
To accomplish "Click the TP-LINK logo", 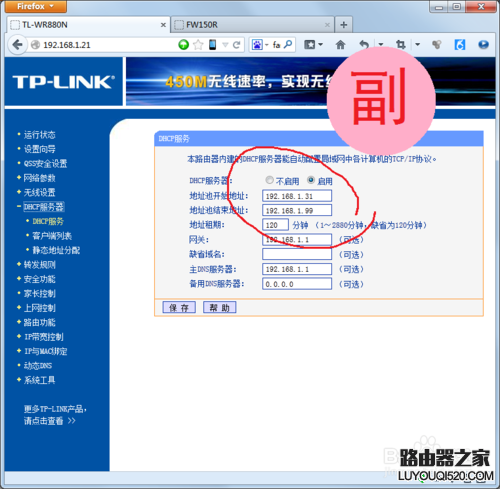I will [x=64, y=82].
